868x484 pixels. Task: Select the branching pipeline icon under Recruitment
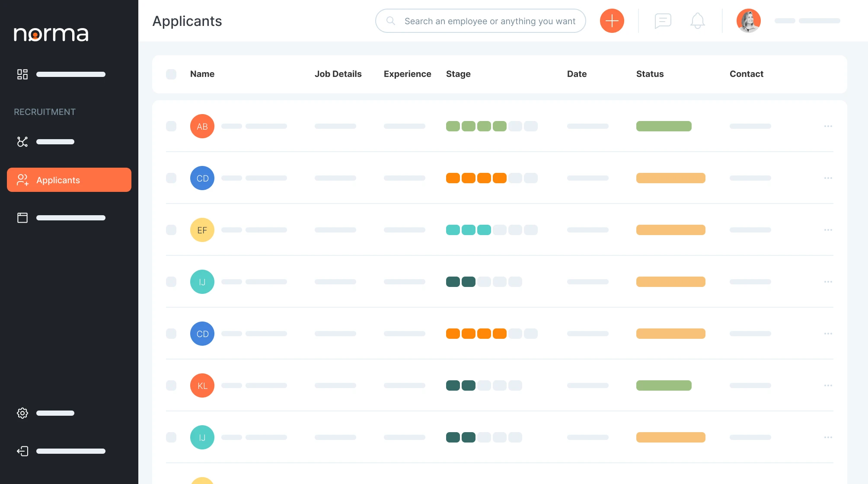tap(22, 142)
